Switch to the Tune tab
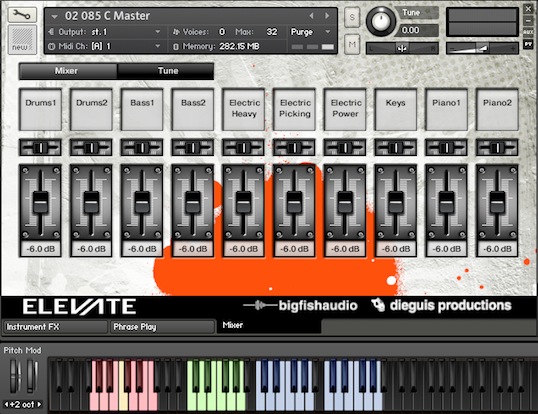This screenshot has height=414, width=538. (x=165, y=71)
